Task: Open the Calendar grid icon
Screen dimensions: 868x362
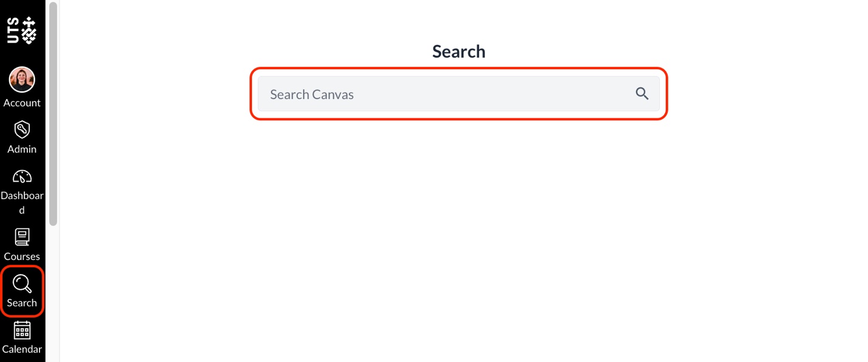Action: pyautogui.click(x=22, y=330)
